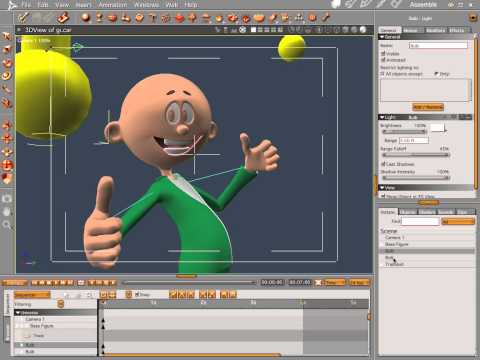
Task: Click the Brightness slider
Action: click(x=404, y=132)
